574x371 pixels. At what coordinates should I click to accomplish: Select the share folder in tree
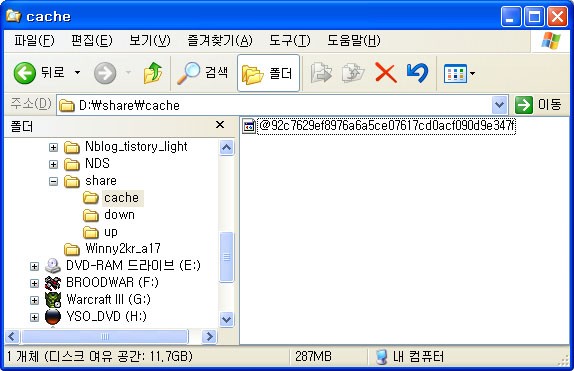pyautogui.click(x=101, y=181)
